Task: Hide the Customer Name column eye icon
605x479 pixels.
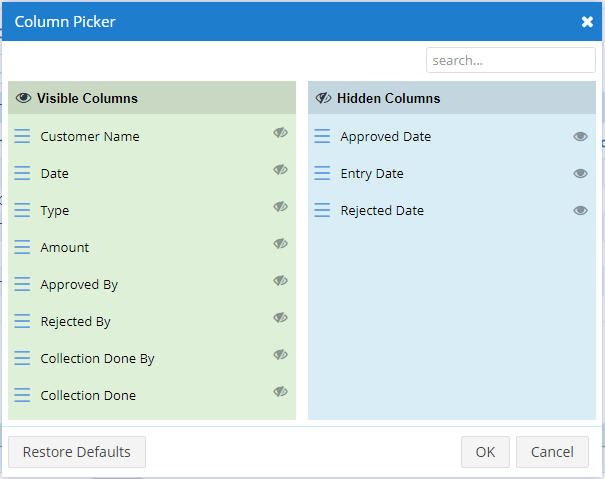Action: point(281,133)
